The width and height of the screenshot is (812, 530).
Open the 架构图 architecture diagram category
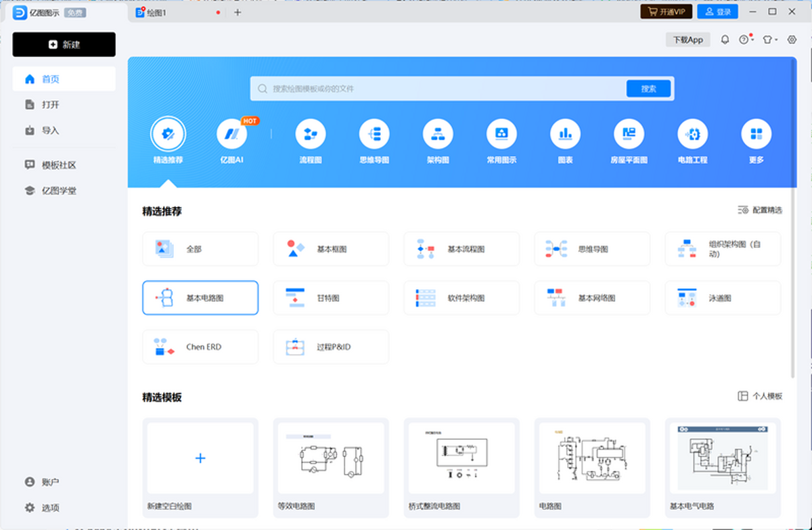[438, 135]
